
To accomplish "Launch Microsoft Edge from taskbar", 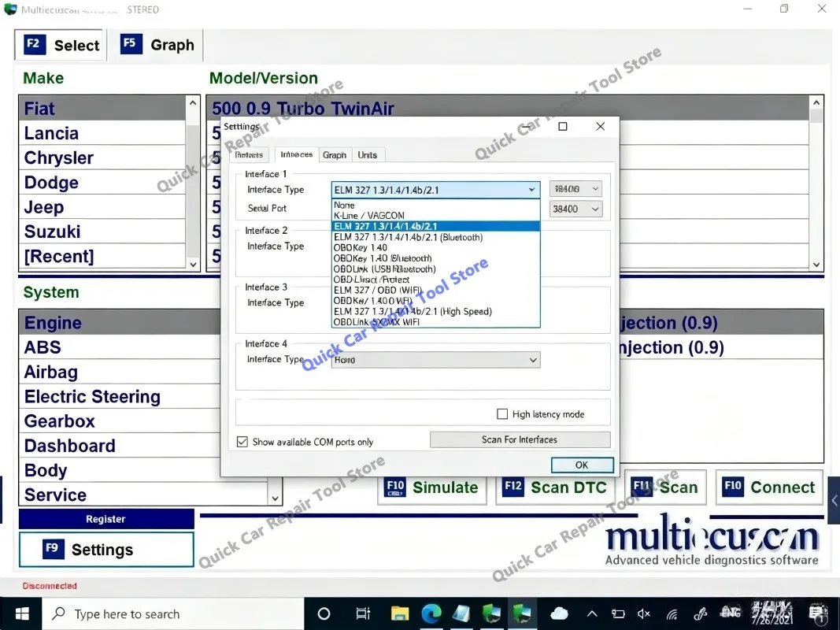I will pyautogui.click(x=431, y=614).
